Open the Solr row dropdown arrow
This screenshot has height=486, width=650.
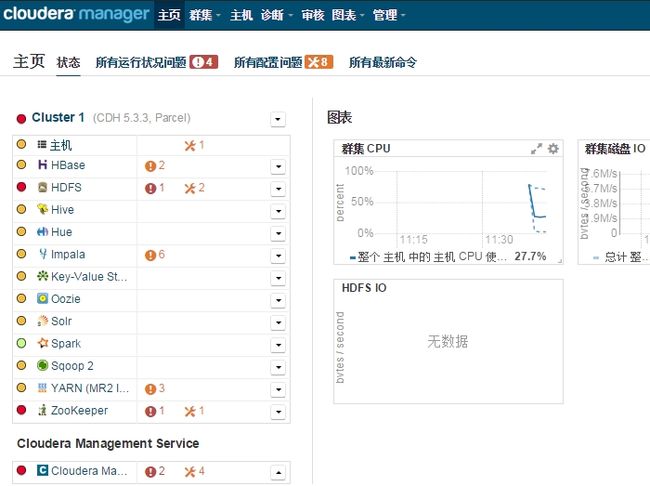[278, 323]
